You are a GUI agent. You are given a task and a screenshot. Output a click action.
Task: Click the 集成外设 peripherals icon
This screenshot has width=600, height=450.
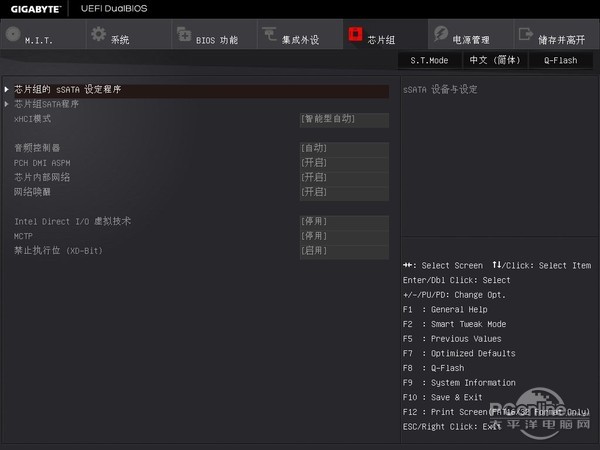click(x=269, y=34)
